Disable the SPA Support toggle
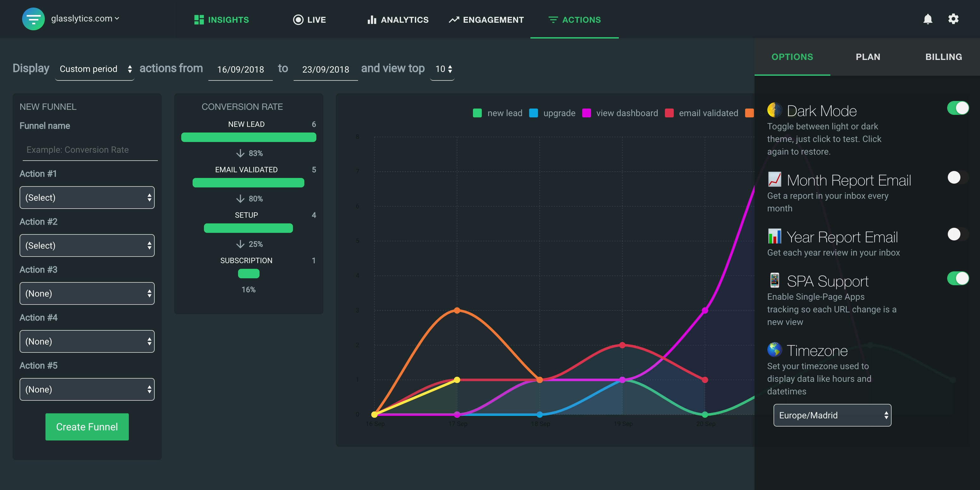 click(x=958, y=278)
